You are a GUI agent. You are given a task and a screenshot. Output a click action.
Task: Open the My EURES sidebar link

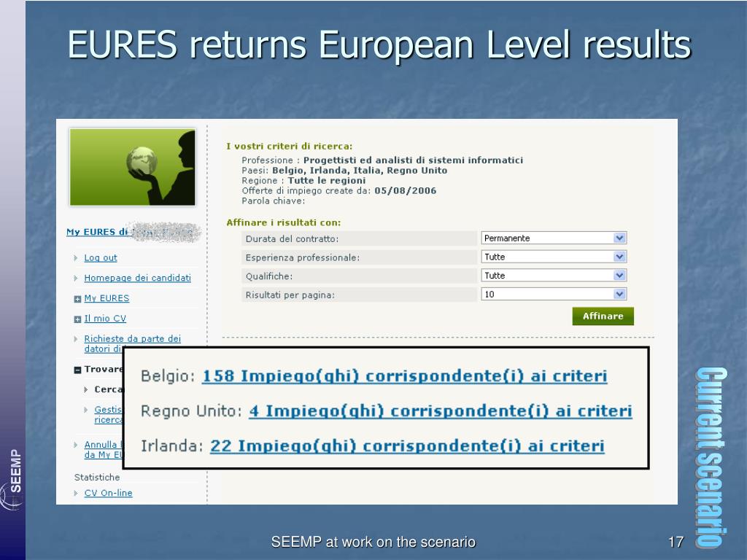tap(107, 298)
